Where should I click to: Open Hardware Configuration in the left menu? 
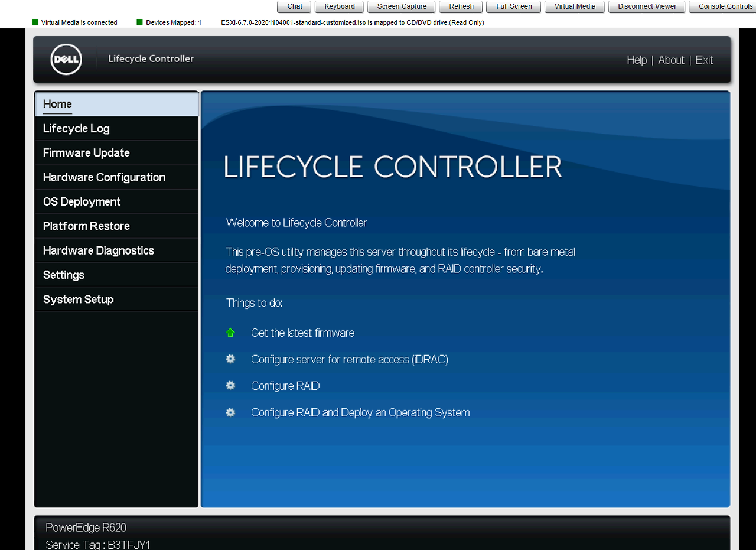117,177
